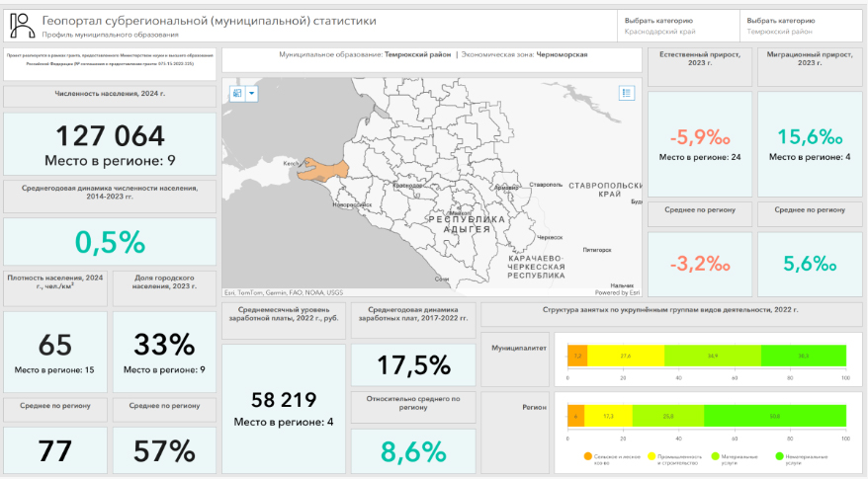
Task: Click the orange 7,2 segment in Муниципалитет bar
Action: pos(576,355)
